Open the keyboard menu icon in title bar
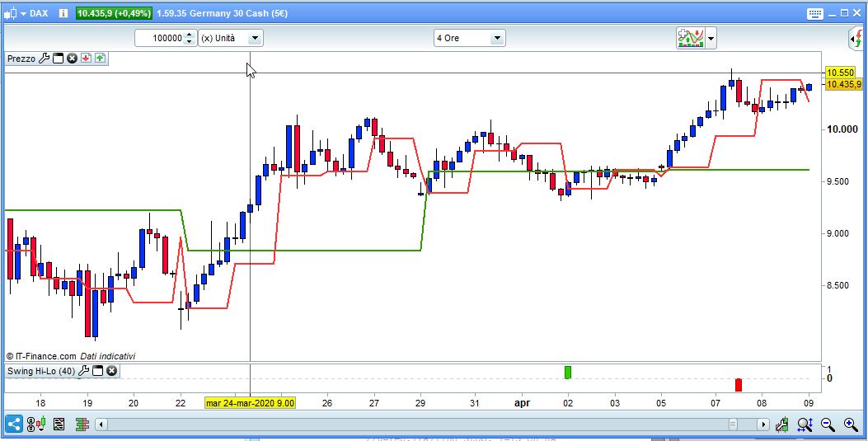Viewport: 868px width, 441px height. [x=815, y=13]
